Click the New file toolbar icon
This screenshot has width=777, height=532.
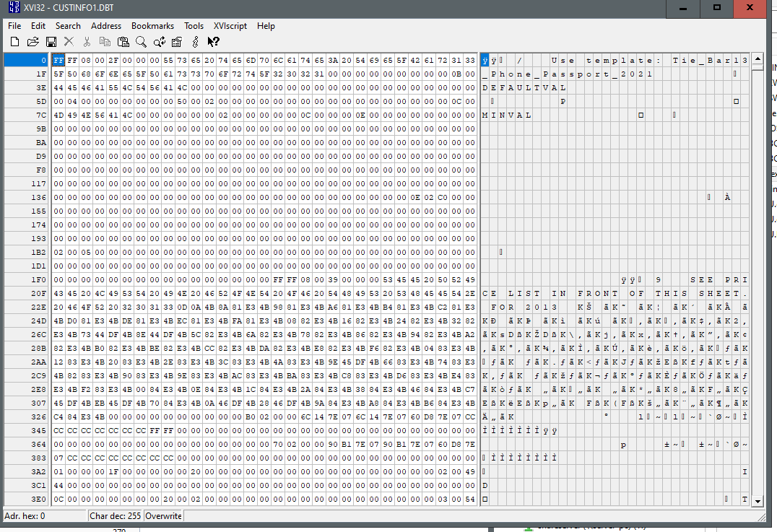(14, 43)
